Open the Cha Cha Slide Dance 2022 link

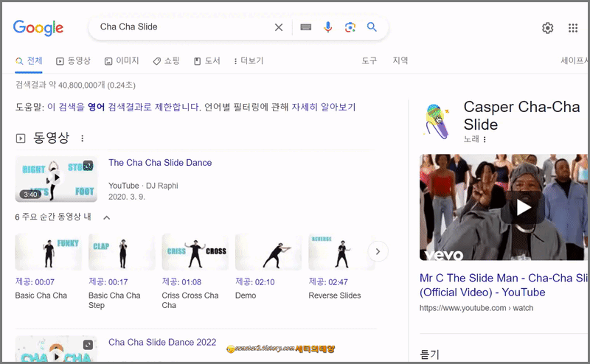[162, 342]
